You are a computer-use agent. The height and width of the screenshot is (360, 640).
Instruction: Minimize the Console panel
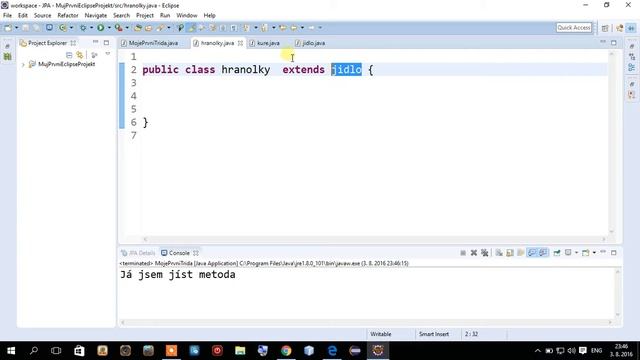tap(603, 252)
